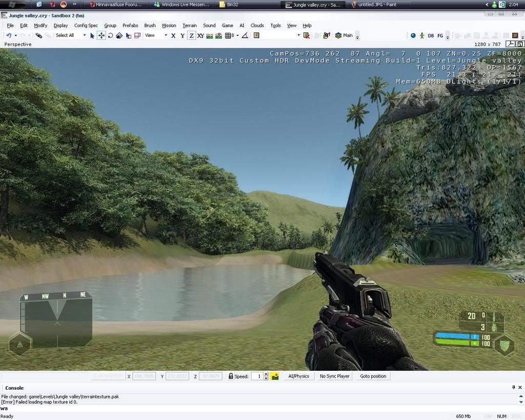
Task: Click the Link objects chain icon
Action: click(x=39, y=35)
